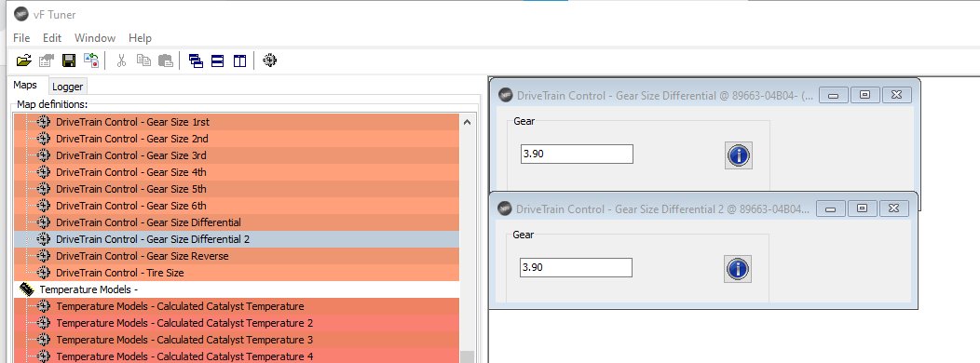Viewport: 980px width, 363px height.
Task: Click the map gear icon in toolbar
Action: click(269, 60)
